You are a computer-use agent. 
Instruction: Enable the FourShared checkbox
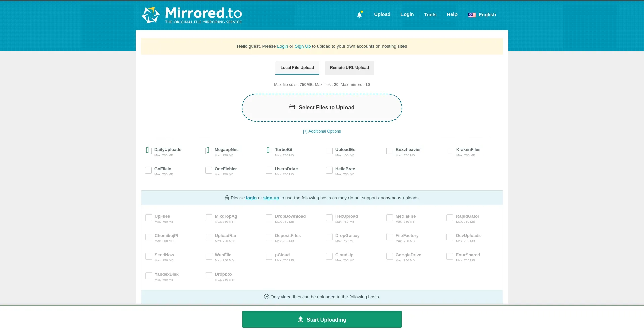tap(450, 256)
